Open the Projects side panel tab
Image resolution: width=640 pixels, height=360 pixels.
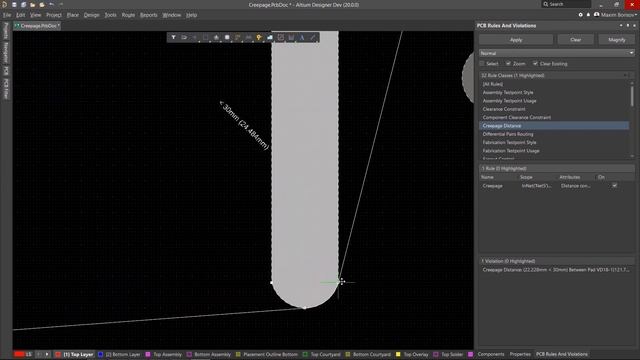6,31
